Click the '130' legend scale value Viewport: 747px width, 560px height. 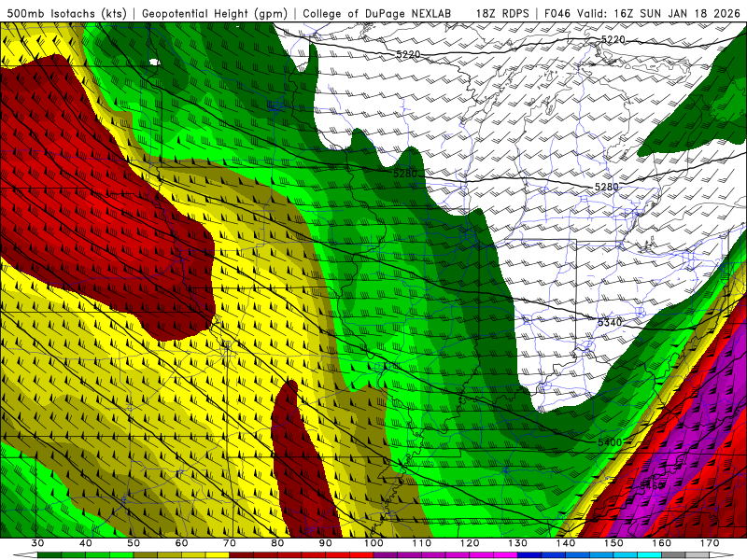tap(517, 543)
